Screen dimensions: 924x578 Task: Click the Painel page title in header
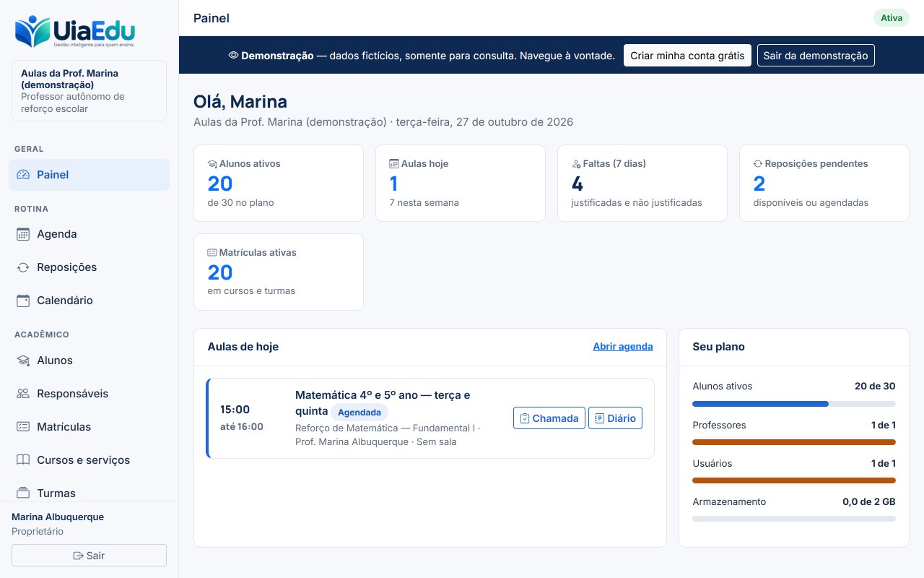tap(212, 18)
